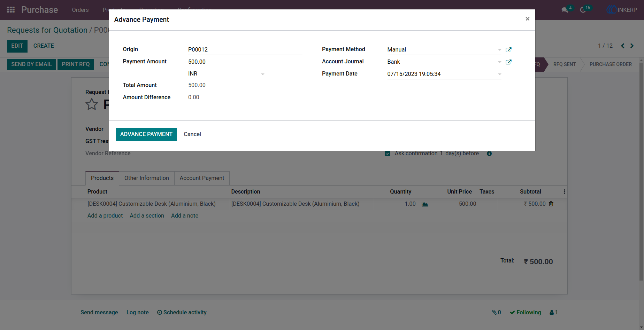Open the activities clock icon
Viewport: 644px width, 330px height.
[x=583, y=10]
